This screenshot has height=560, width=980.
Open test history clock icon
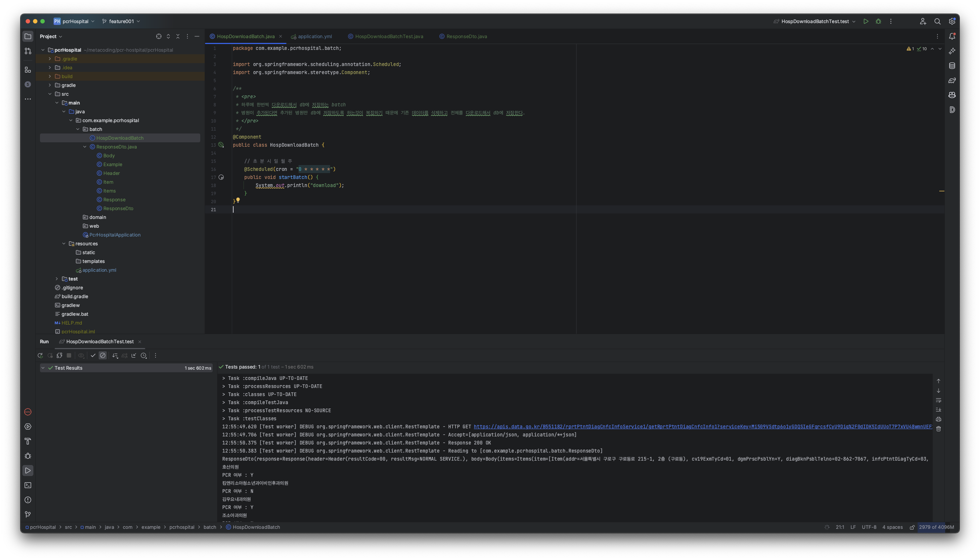pyautogui.click(x=144, y=356)
